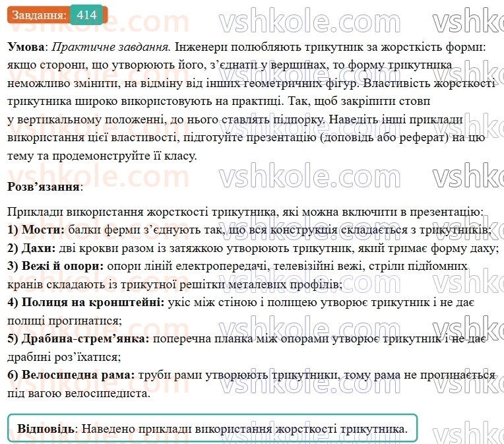Click the orange 'Завдання:' label

pos(39,15)
